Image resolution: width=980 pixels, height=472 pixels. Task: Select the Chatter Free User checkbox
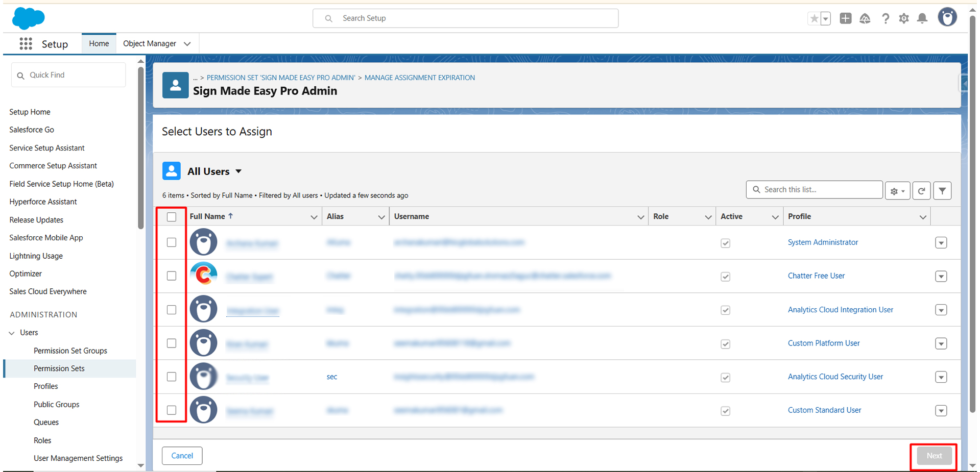(172, 276)
